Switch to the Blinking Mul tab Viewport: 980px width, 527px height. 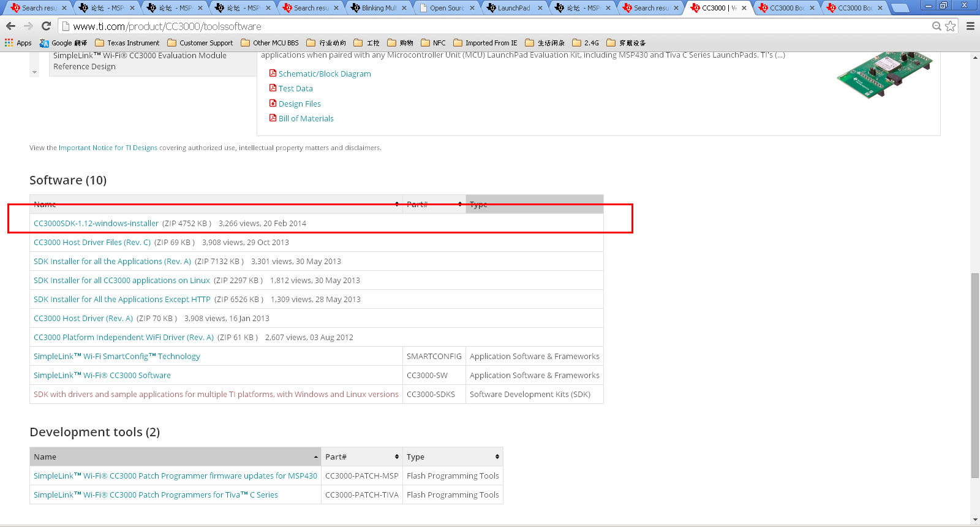(x=379, y=8)
